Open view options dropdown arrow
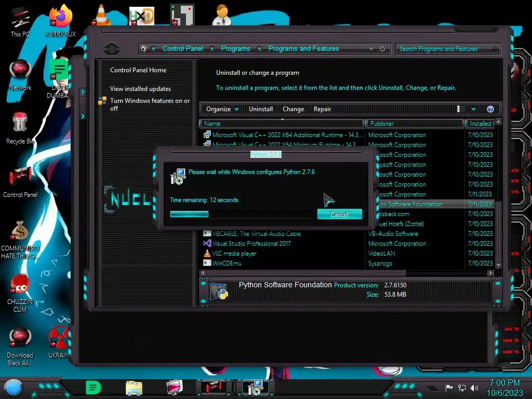 point(473,109)
